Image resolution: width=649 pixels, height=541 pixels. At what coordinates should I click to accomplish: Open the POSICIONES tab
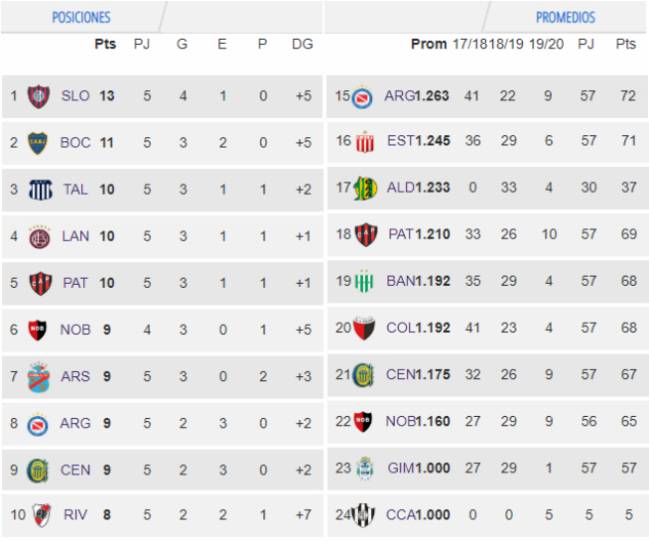81,17
